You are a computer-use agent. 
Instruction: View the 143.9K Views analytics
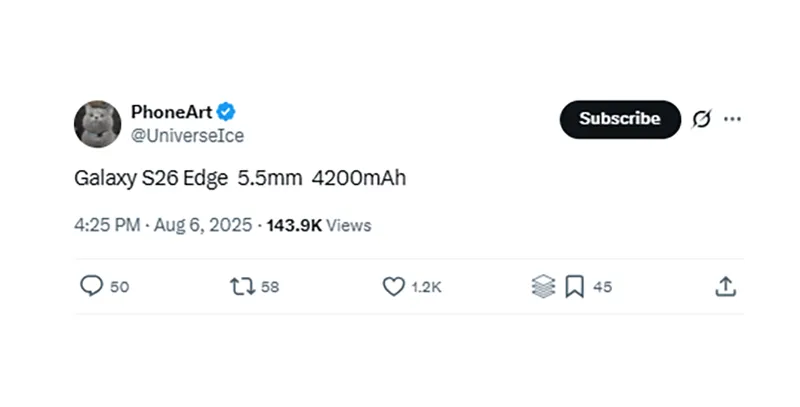point(318,225)
